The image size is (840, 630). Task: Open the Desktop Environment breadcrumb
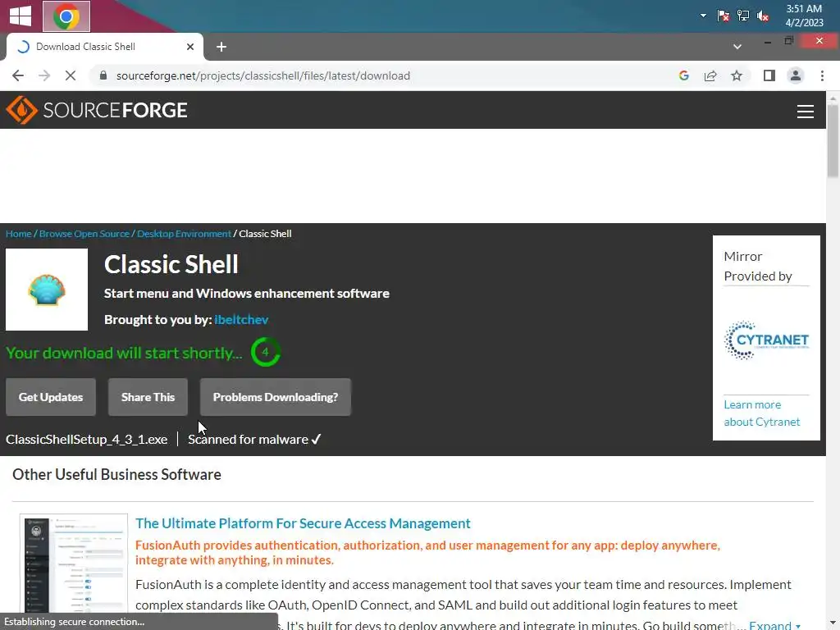[184, 234]
